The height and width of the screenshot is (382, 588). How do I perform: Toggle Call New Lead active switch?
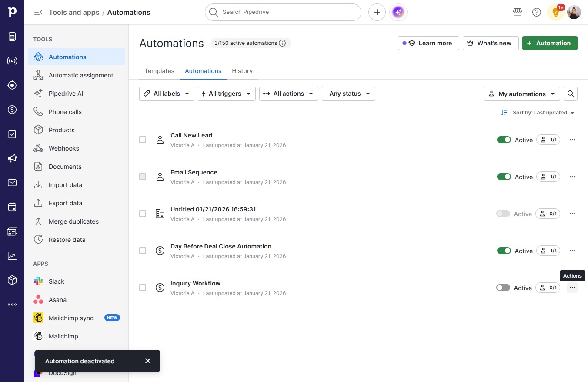pos(504,140)
